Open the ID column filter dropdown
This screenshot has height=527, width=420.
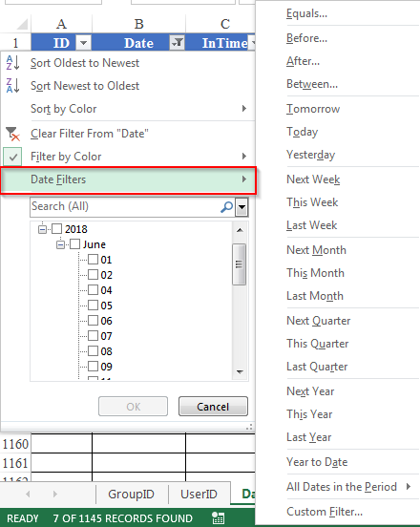click(83, 43)
